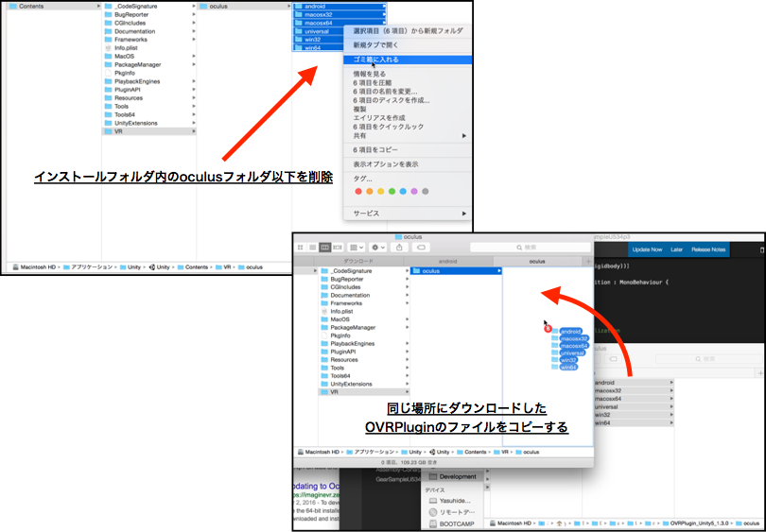The height and width of the screenshot is (532, 766).
Task: Click the Share icon in Finder toolbar
Action: [x=399, y=248]
